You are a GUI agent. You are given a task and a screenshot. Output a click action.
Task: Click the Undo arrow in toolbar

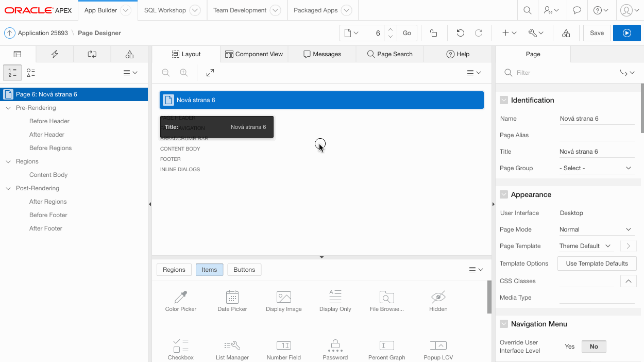460,33
